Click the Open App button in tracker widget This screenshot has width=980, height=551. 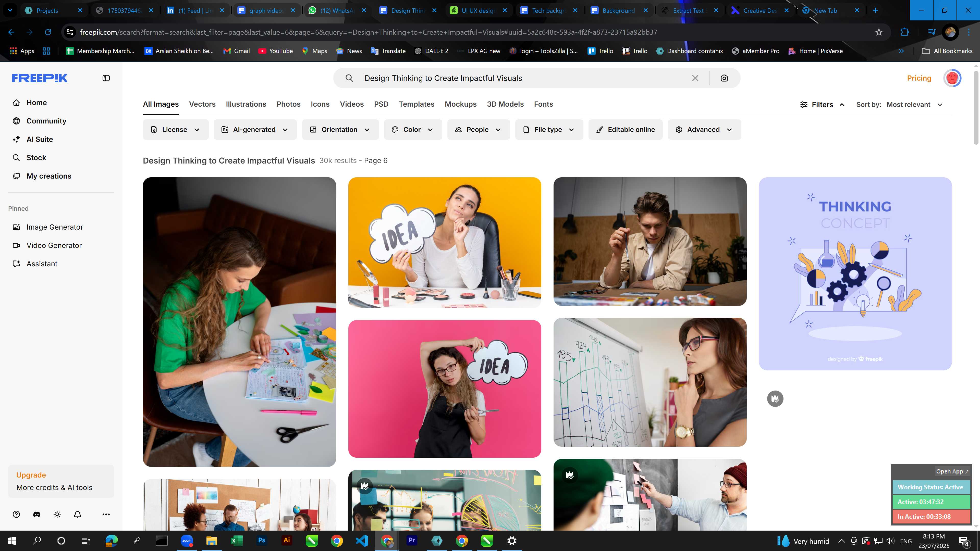point(952,471)
